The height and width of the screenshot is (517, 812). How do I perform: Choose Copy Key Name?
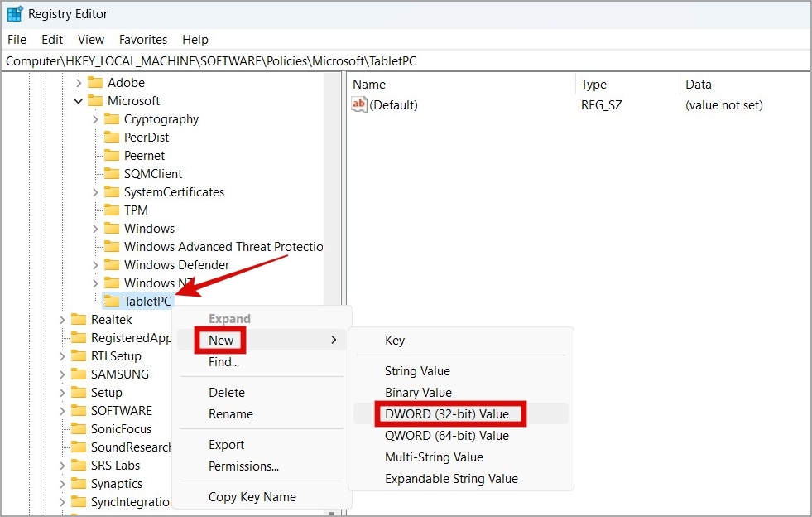click(262, 497)
